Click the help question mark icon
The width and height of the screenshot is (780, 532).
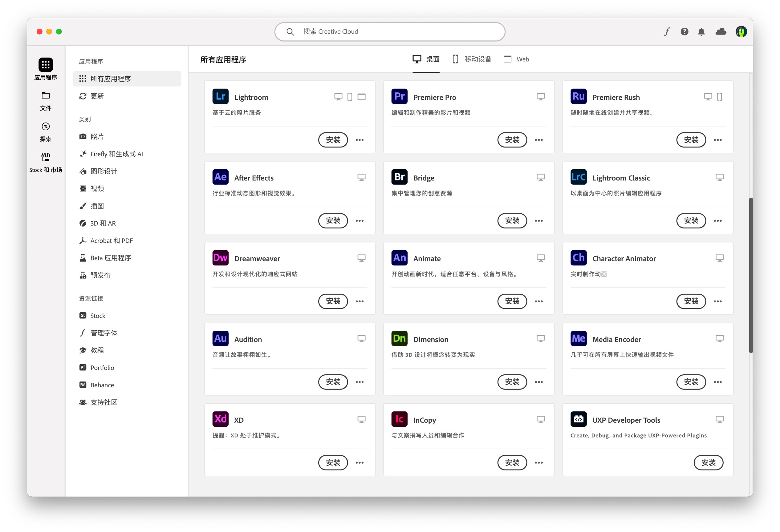(x=684, y=31)
